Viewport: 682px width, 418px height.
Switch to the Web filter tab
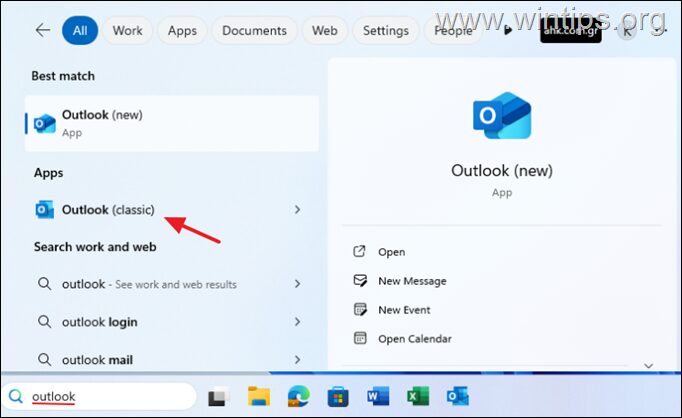[x=324, y=30]
